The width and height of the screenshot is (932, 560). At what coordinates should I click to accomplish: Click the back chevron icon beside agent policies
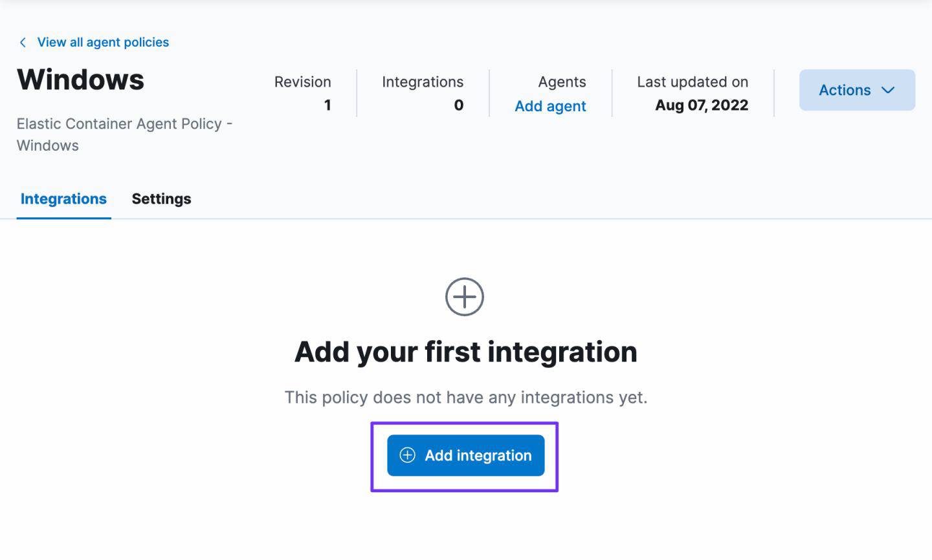tap(23, 43)
